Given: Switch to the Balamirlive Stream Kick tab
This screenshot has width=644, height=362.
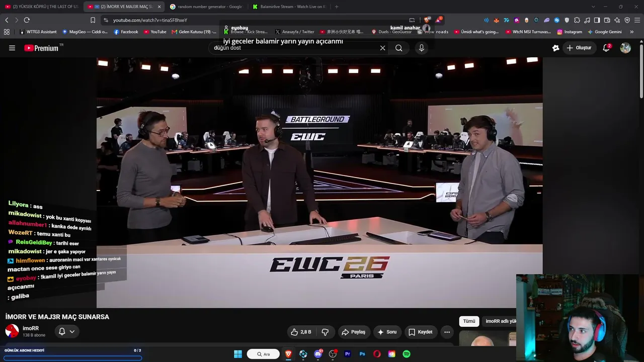Looking at the screenshot, I should click(x=289, y=7).
